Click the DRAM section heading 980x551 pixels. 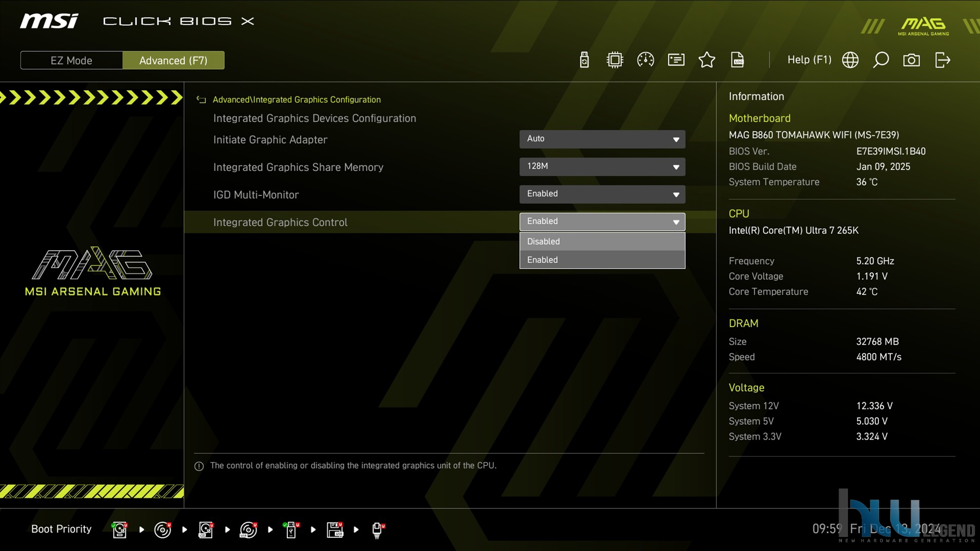[743, 323]
